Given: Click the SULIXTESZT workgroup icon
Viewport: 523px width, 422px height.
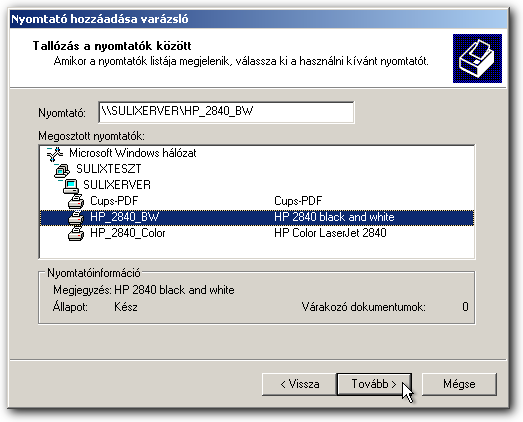Looking at the screenshot, I should tap(62, 170).
